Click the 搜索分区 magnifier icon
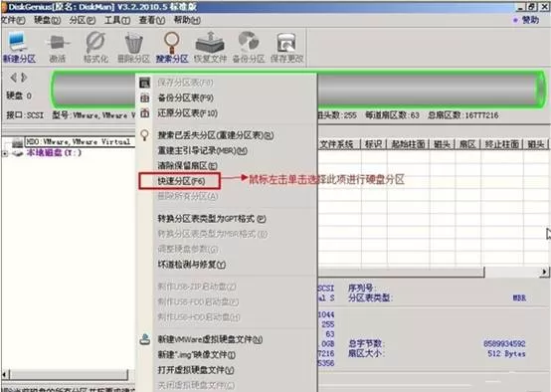Viewport: 551px width, 392px height. 172,42
